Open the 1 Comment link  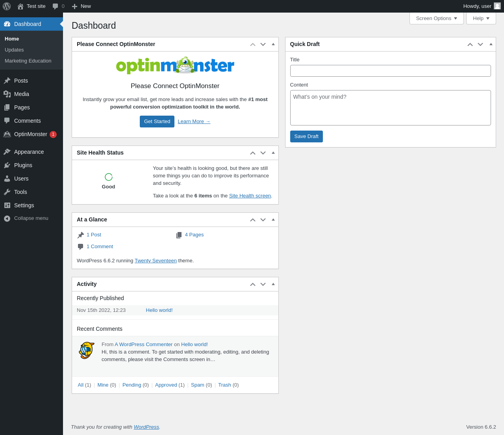click(x=100, y=247)
